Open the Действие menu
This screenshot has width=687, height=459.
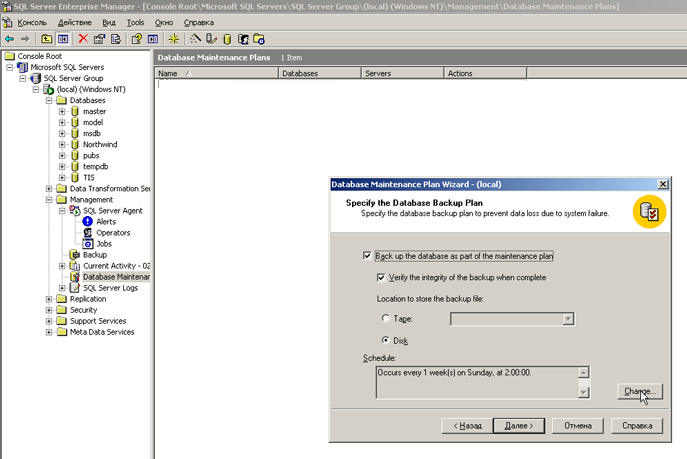click(75, 22)
